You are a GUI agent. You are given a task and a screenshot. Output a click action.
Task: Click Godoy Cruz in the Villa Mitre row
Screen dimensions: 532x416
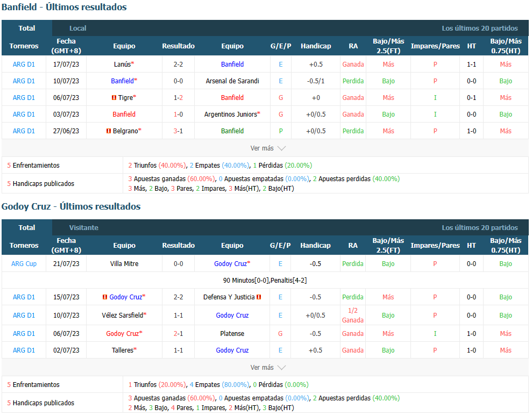[230, 263]
